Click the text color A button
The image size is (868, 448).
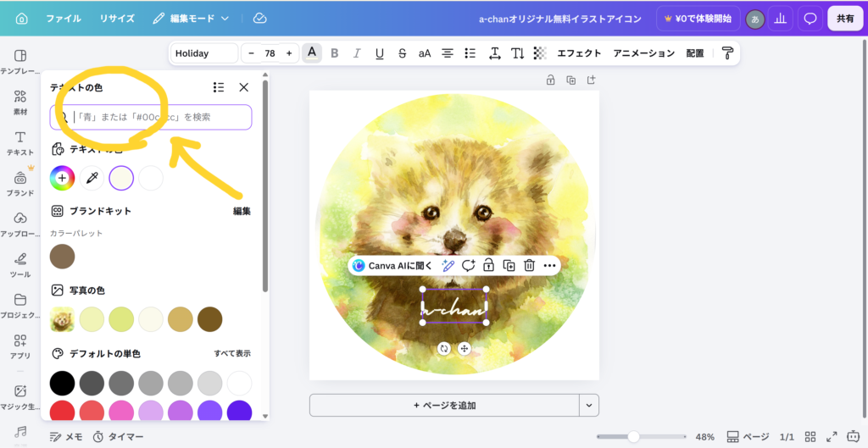312,53
